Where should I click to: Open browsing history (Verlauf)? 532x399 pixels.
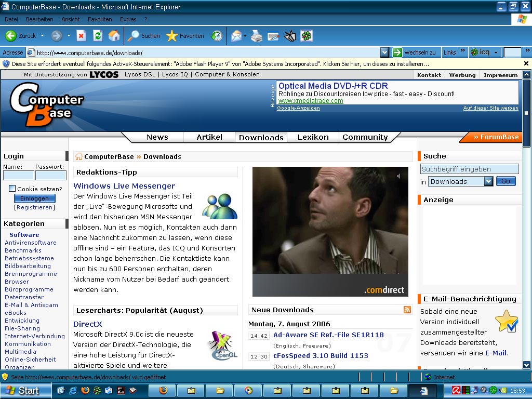coord(217,36)
